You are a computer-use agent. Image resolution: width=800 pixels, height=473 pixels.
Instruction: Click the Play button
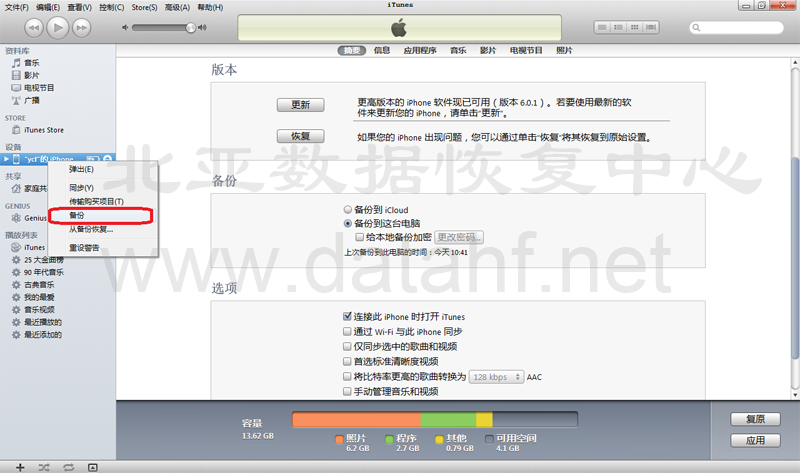click(58, 28)
